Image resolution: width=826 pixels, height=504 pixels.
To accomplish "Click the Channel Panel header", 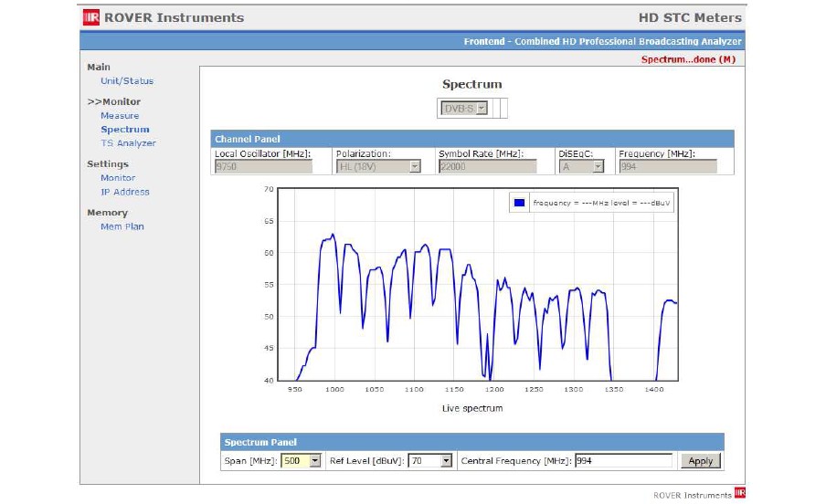I will coord(472,139).
